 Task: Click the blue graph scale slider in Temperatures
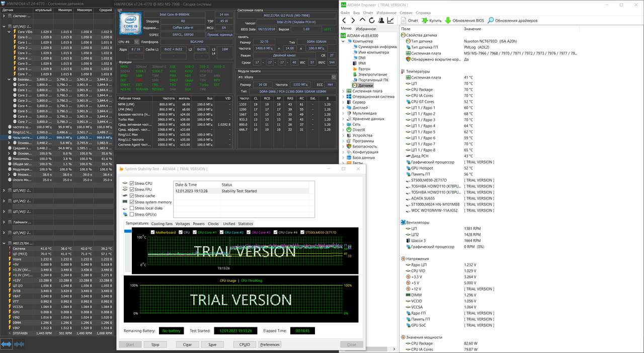point(128,231)
